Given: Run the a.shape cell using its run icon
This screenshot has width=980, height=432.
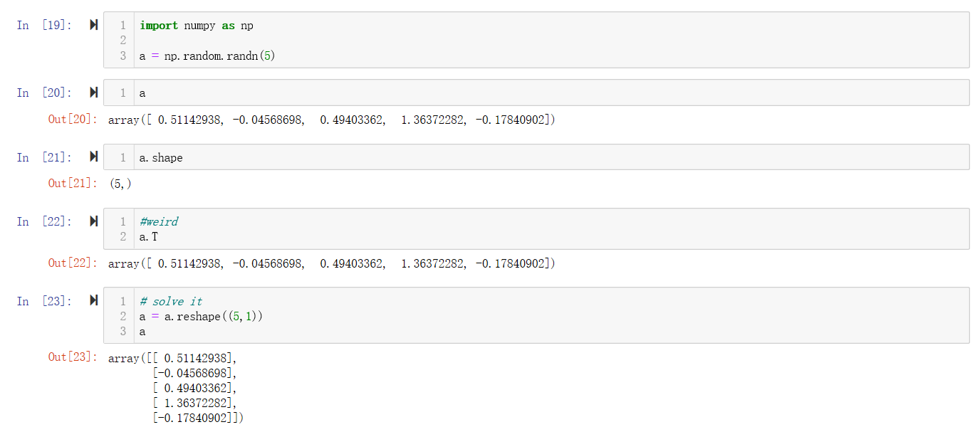Looking at the screenshot, I should (93, 157).
